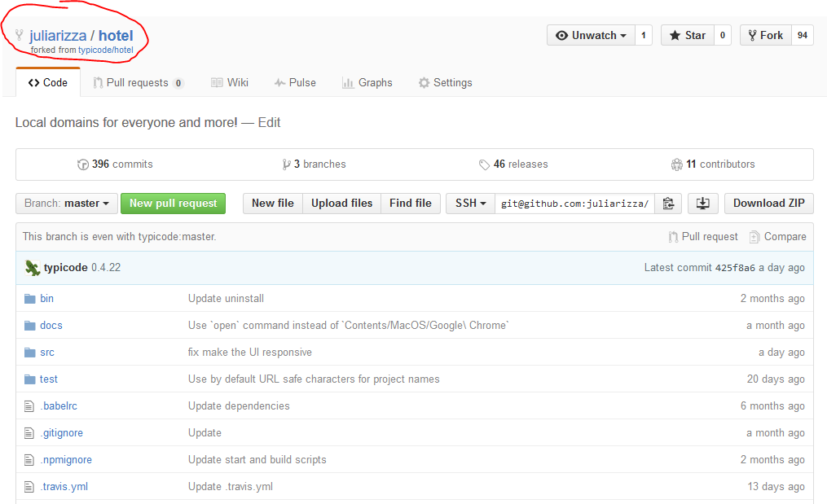Click Upload files button
Screen dimensions: 827x504
(341, 204)
